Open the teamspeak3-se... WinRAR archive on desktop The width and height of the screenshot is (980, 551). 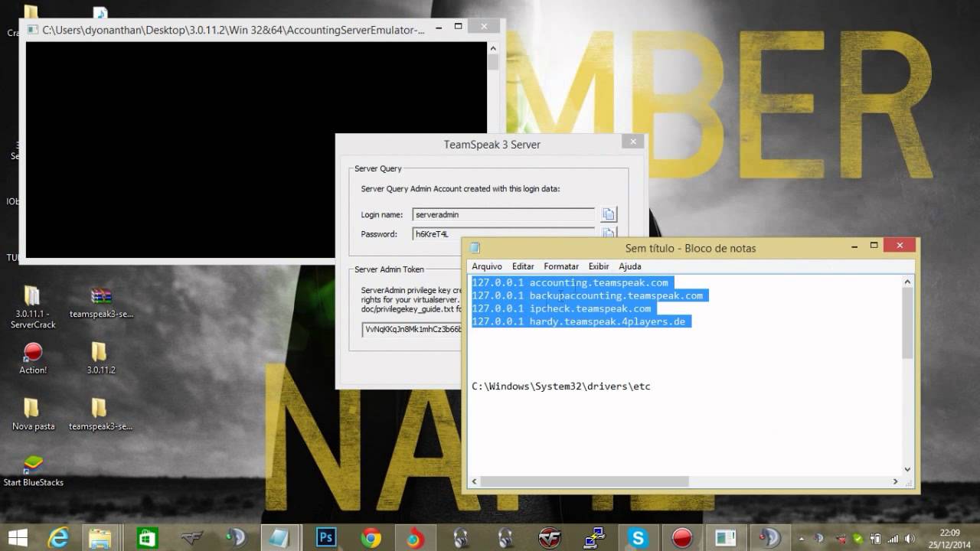(101, 302)
